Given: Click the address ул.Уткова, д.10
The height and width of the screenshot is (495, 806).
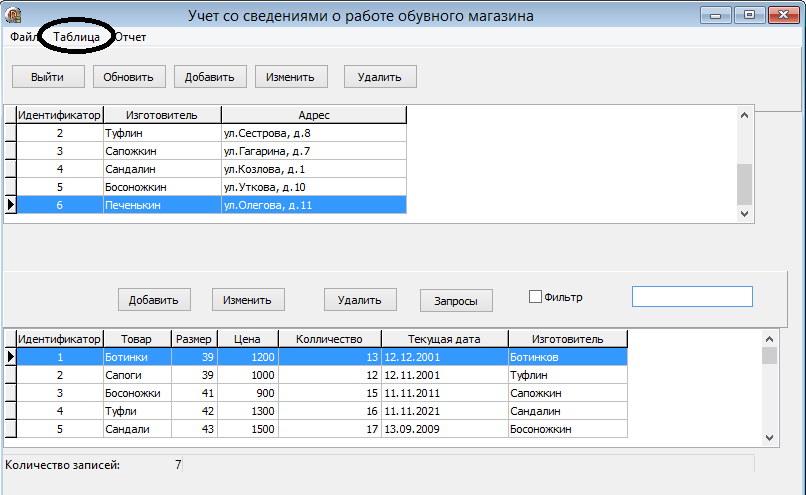Looking at the screenshot, I should pyautogui.click(x=314, y=187).
